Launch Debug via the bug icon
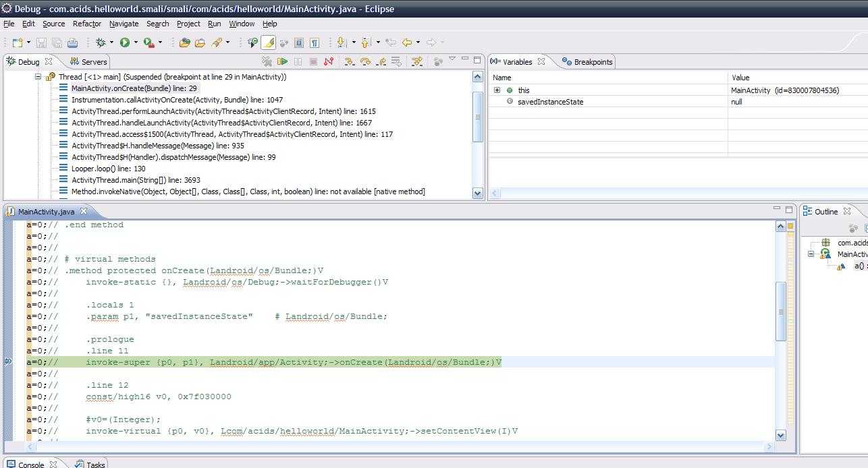This screenshot has width=868, height=468. pyautogui.click(x=101, y=42)
